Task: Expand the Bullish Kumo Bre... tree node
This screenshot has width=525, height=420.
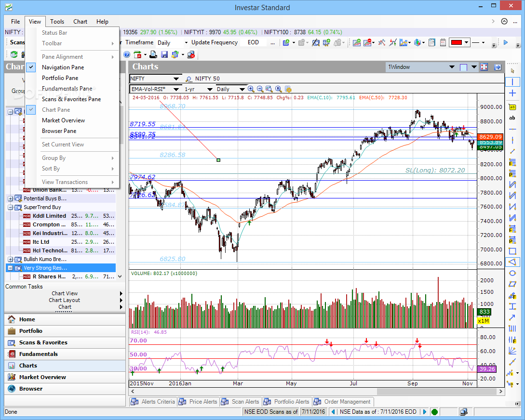Action: click(x=11, y=260)
